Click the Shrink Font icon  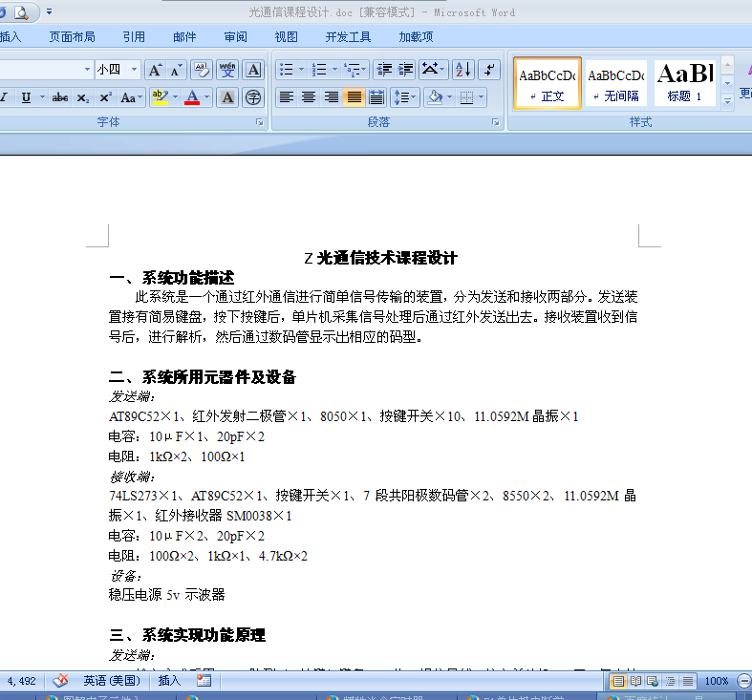(176, 71)
